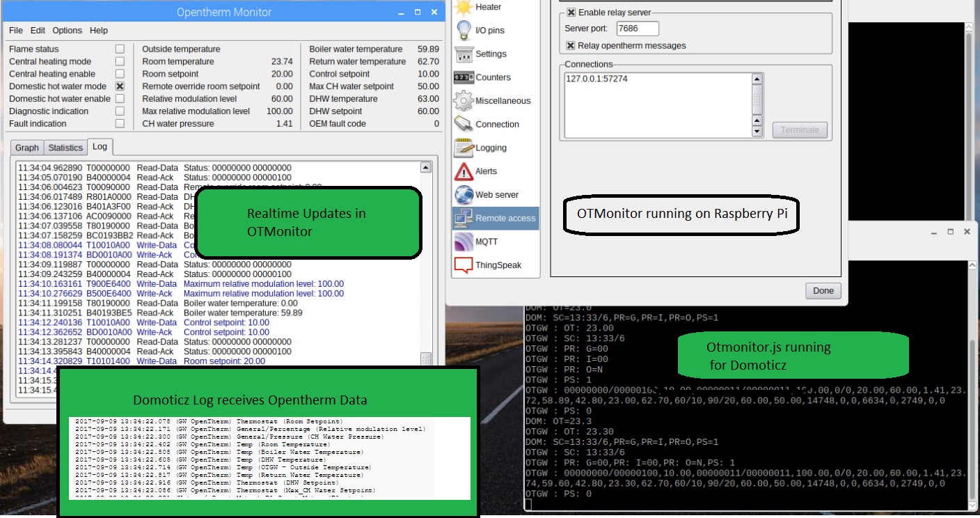Select Settings in the options sidebar
Screen dimensions: 980x518
point(496,54)
